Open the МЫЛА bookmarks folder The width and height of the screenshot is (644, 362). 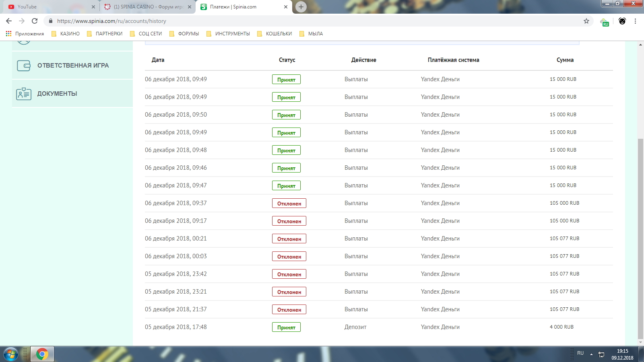point(311,34)
